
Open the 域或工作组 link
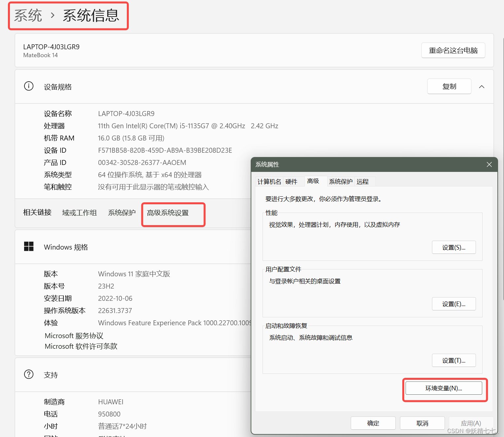(79, 213)
